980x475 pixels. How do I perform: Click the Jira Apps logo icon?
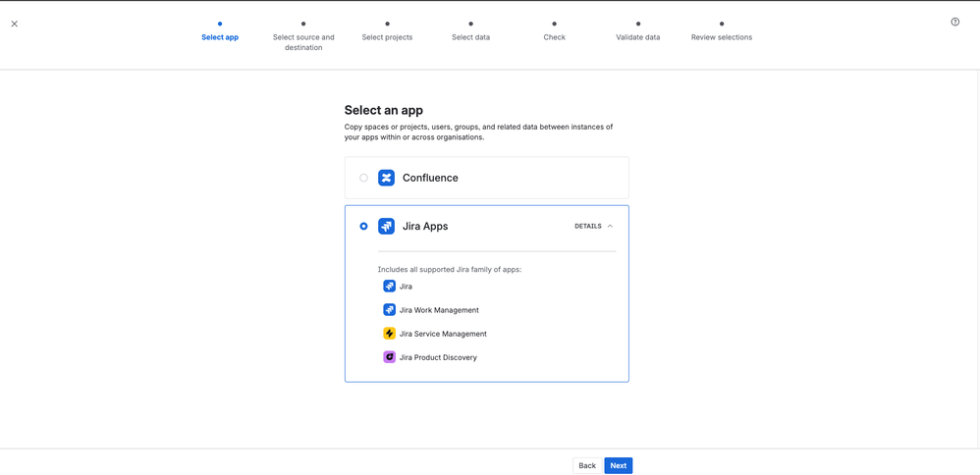point(386,227)
